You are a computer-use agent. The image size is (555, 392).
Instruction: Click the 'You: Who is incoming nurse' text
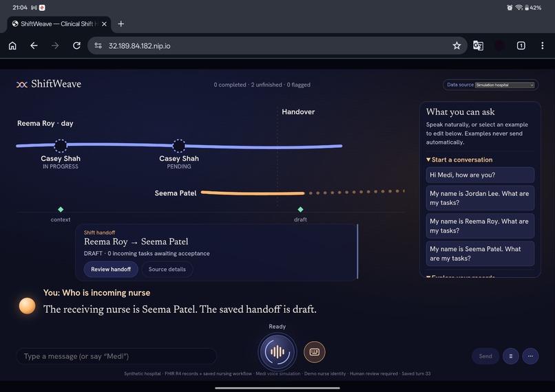coord(96,293)
